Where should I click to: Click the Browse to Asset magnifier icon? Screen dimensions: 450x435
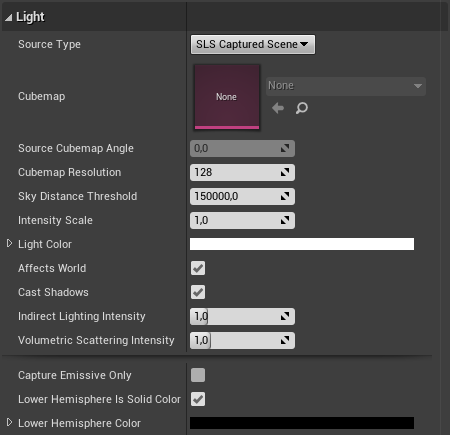[302, 108]
